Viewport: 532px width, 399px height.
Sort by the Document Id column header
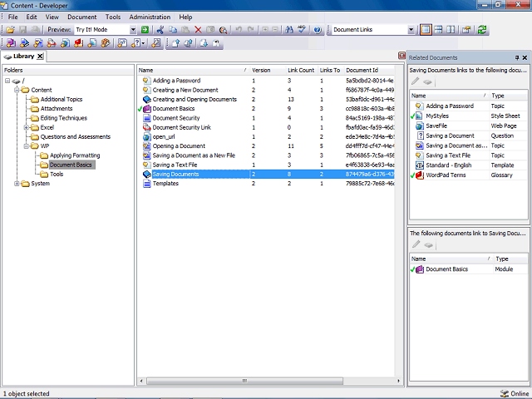tap(369, 70)
